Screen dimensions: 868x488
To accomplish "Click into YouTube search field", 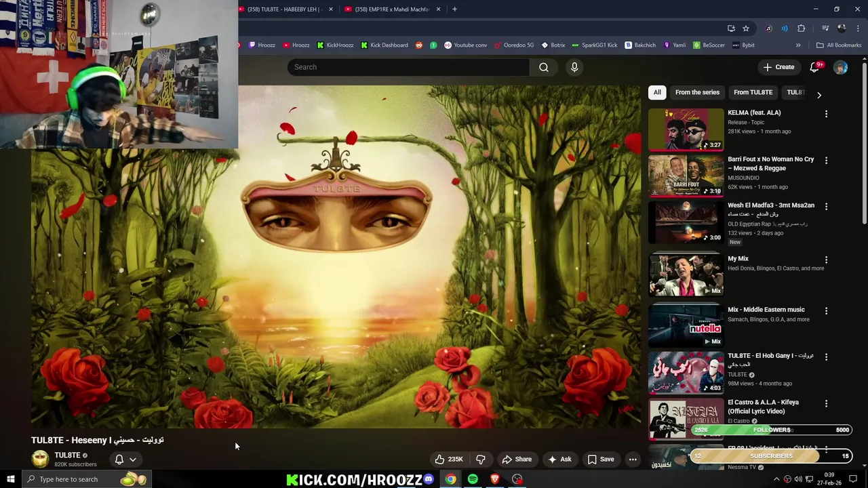I will tap(408, 67).
